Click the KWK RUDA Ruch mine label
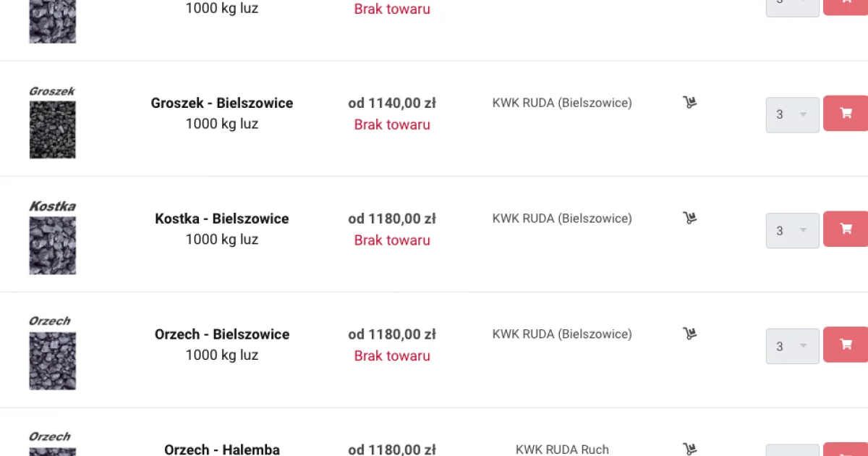The height and width of the screenshot is (456, 868). [562, 449]
